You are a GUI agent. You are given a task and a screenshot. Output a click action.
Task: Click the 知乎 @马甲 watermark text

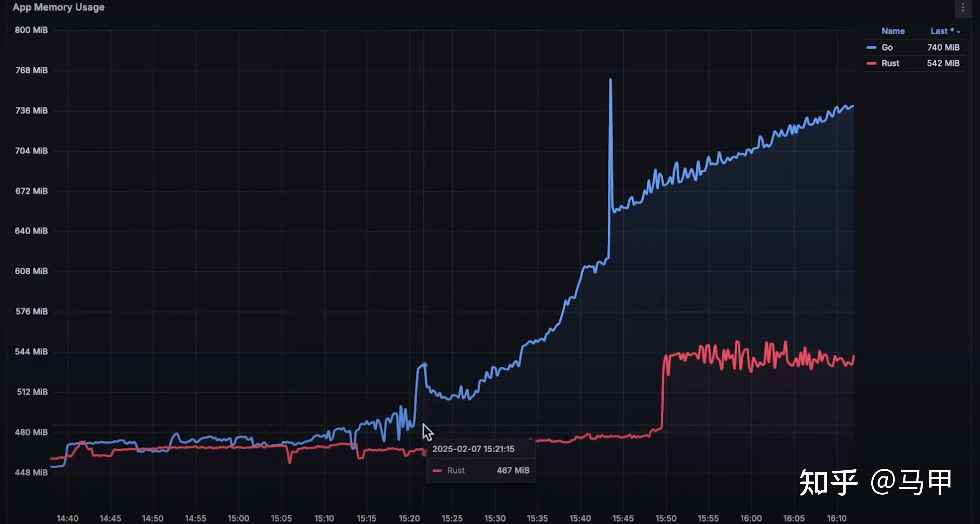point(875,482)
